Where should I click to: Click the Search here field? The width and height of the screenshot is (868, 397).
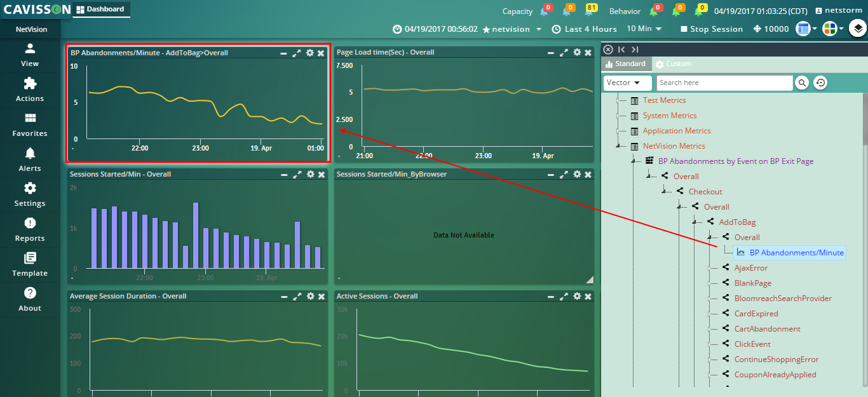(x=724, y=83)
